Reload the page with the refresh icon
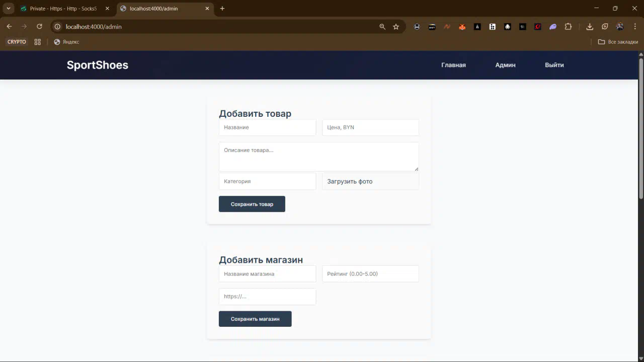The width and height of the screenshot is (644, 362). coord(39,27)
